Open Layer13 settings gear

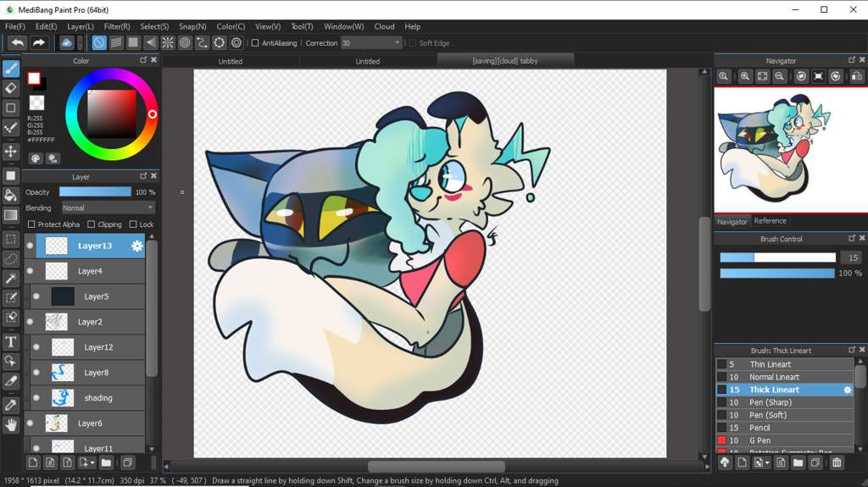coord(136,246)
